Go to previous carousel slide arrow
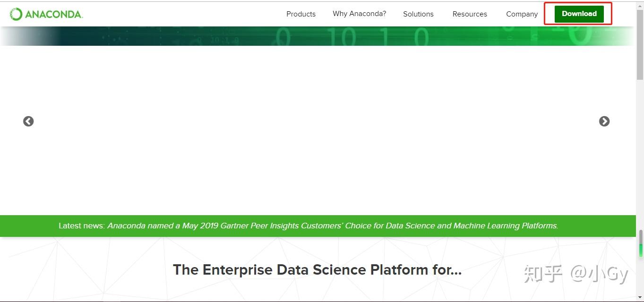 pos(28,121)
